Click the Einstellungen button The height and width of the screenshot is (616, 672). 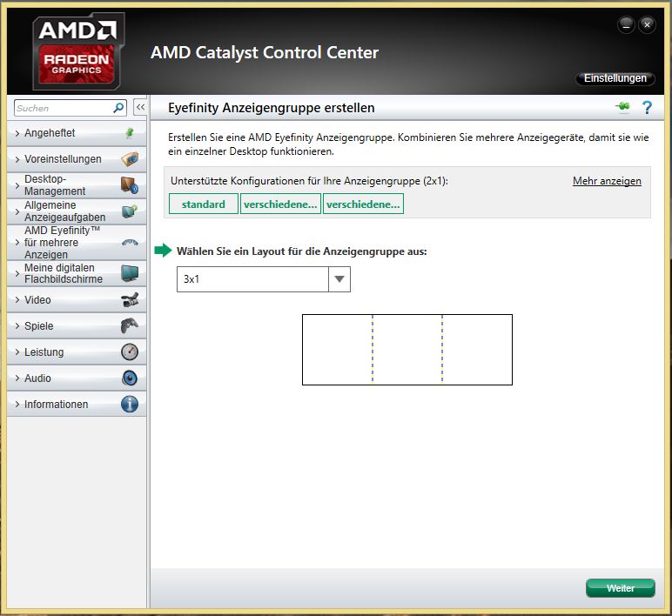coord(615,78)
